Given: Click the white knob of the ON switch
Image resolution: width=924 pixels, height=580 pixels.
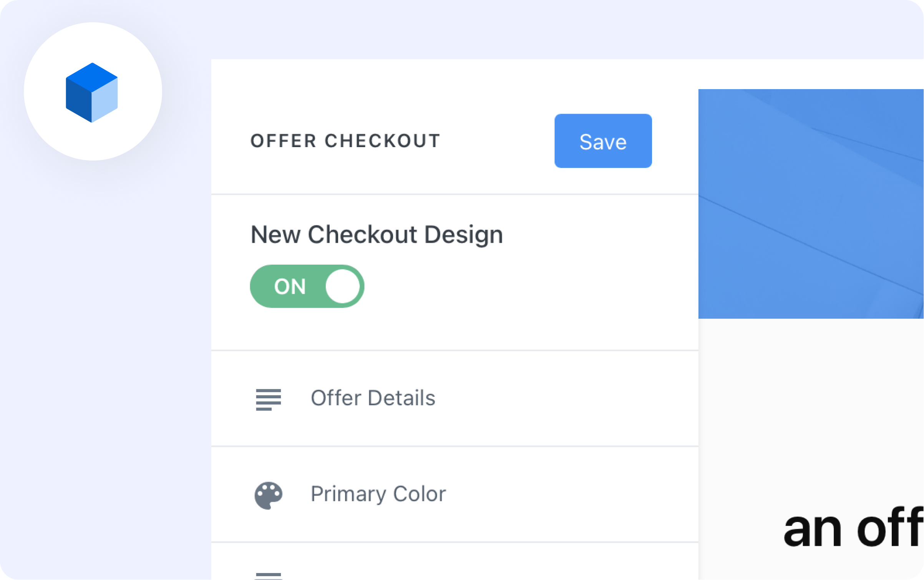Looking at the screenshot, I should (343, 287).
